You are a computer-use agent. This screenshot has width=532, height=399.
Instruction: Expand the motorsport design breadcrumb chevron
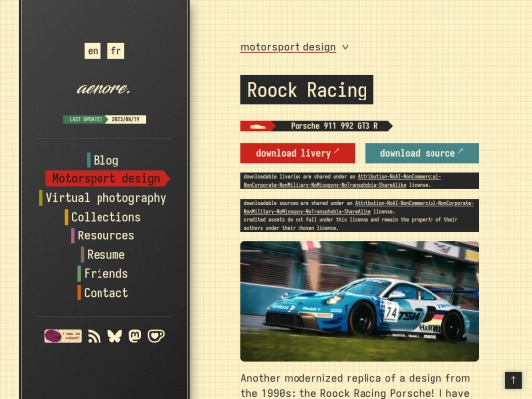tap(345, 47)
